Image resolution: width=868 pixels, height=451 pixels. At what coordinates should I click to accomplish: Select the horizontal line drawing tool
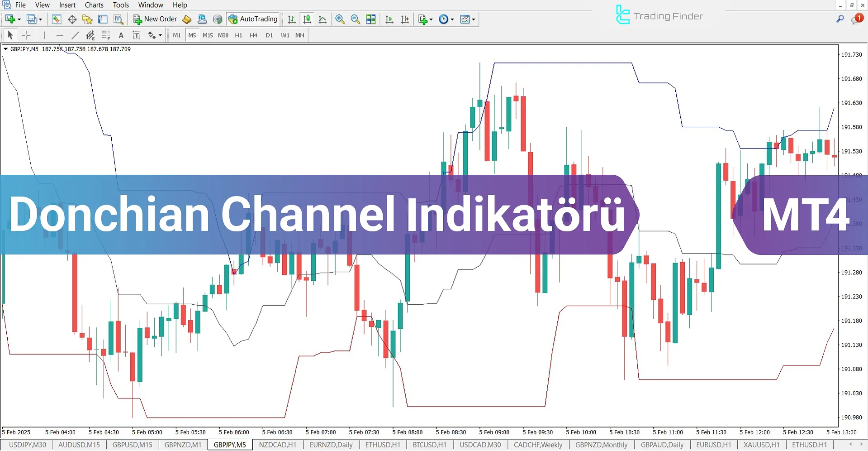pyautogui.click(x=60, y=35)
